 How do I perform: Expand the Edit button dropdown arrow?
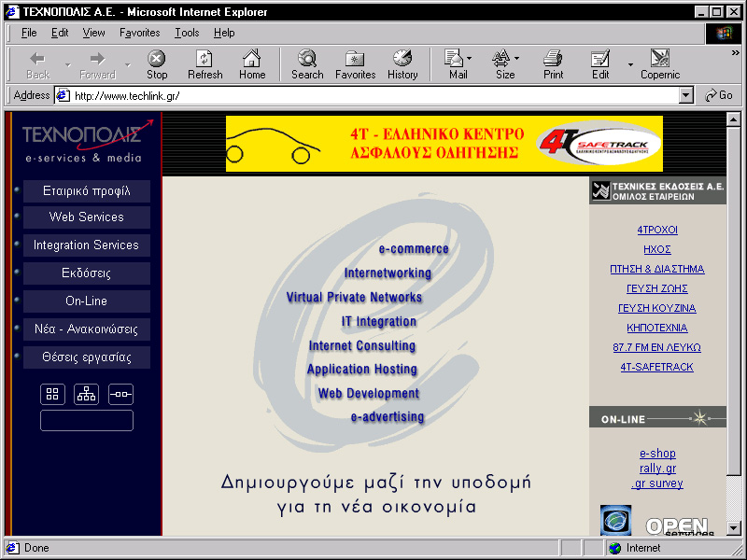tap(630, 64)
